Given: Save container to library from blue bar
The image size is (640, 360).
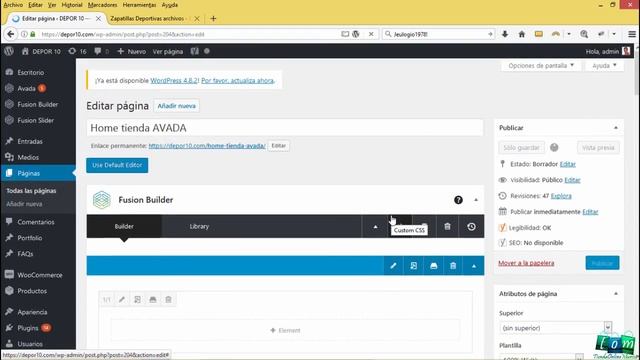Looking at the screenshot, I should pyautogui.click(x=433, y=266).
